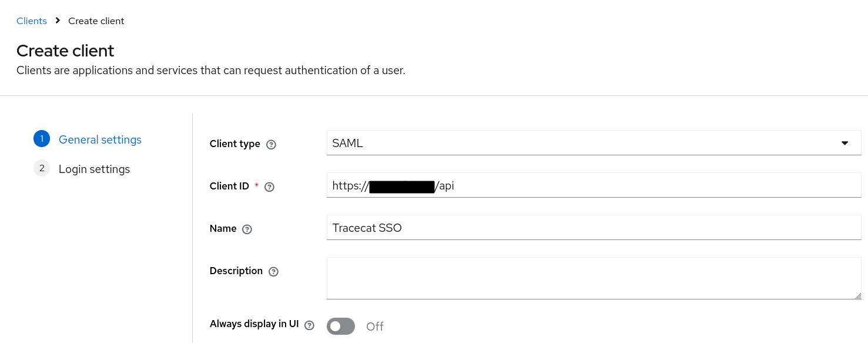Image resolution: width=868 pixels, height=343 pixels.
Task: Click the Always display in UI help icon
Action: pos(310,324)
